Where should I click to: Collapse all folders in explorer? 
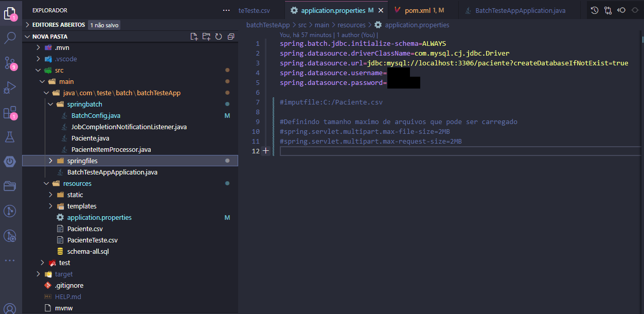231,37
